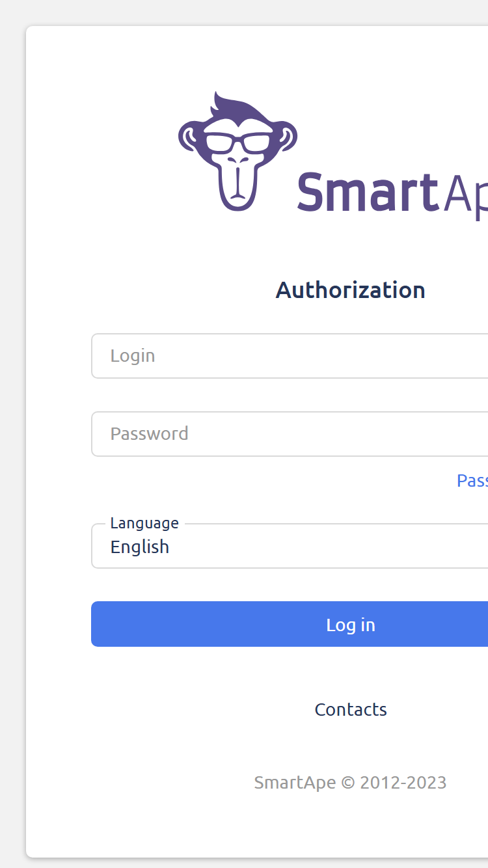Click the monkey's hair tuft in logo

tap(242, 106)
